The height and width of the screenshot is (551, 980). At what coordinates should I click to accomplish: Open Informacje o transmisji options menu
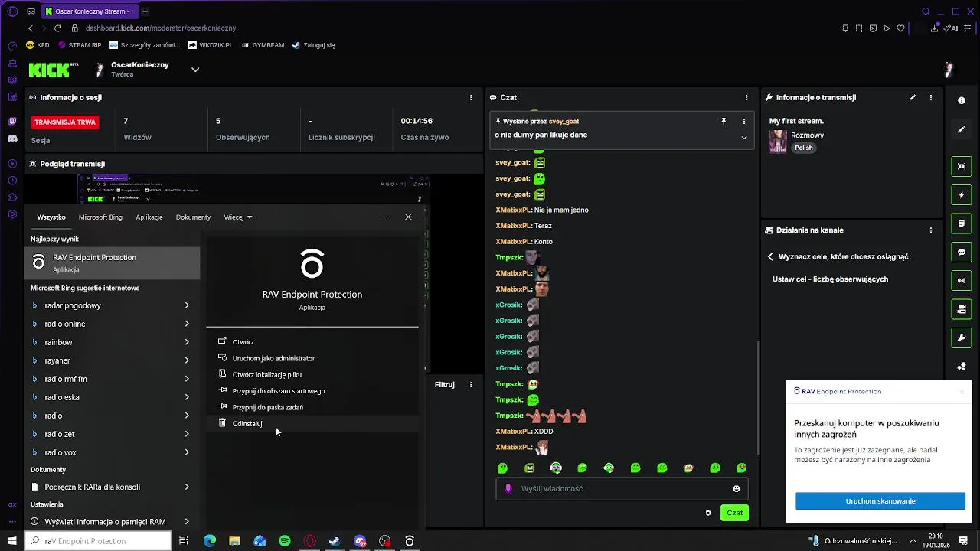(x=931, y=98)
